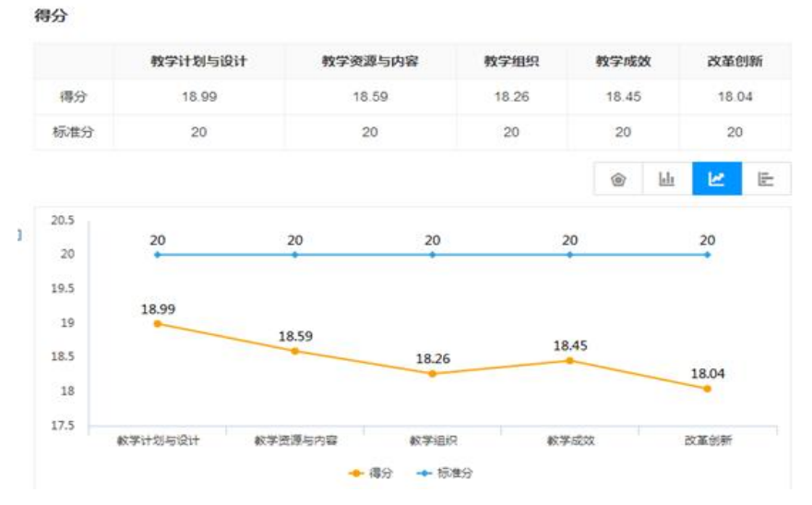This screenshot has height=505, width=812.
Task: Select the orange 18.45 data point
Action: (569, 360)
